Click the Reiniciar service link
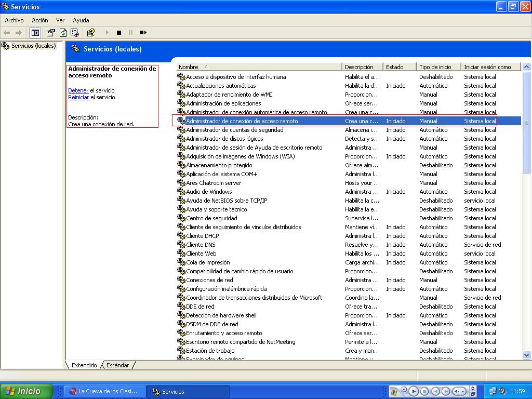Image resolution: width=532 pixels, height=399 pixels. click(78, 97)
